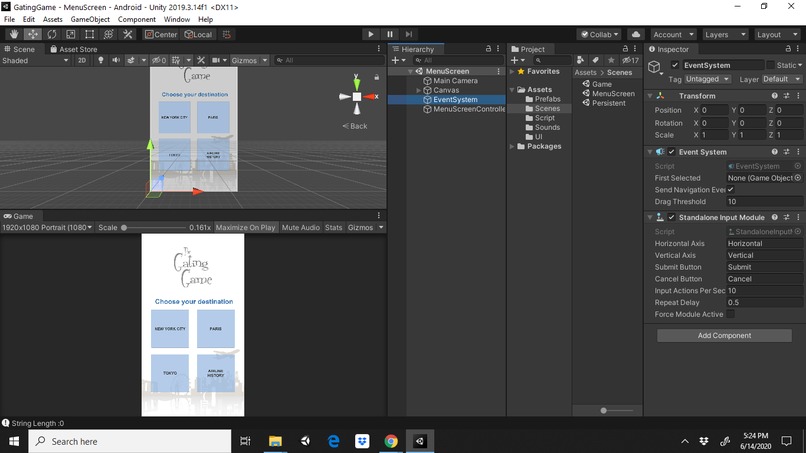Disable Event System component checkbox
806x453 pixels.
[671, 152]
